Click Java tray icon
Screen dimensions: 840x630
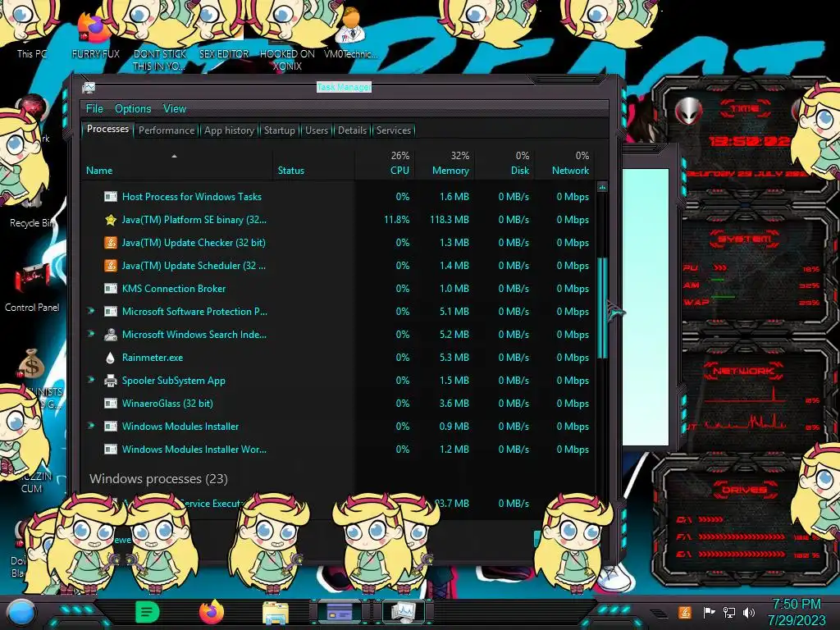click(x=684, y=612)
